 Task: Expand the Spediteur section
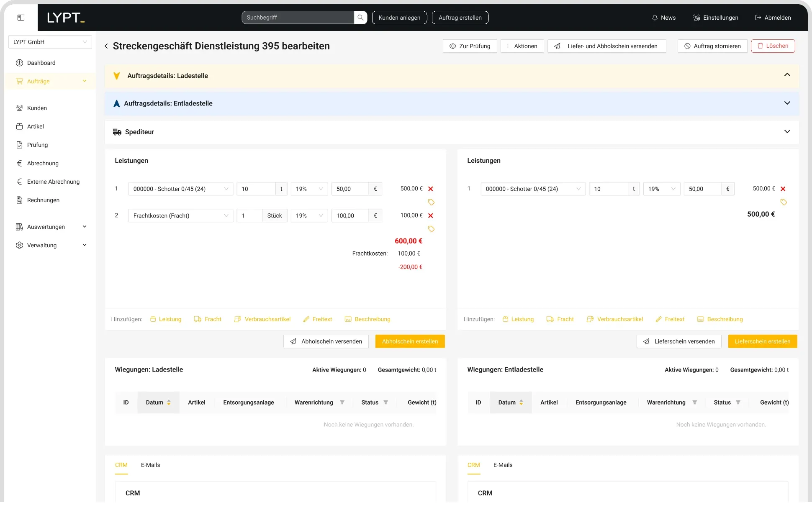click(x=787, y=131)
